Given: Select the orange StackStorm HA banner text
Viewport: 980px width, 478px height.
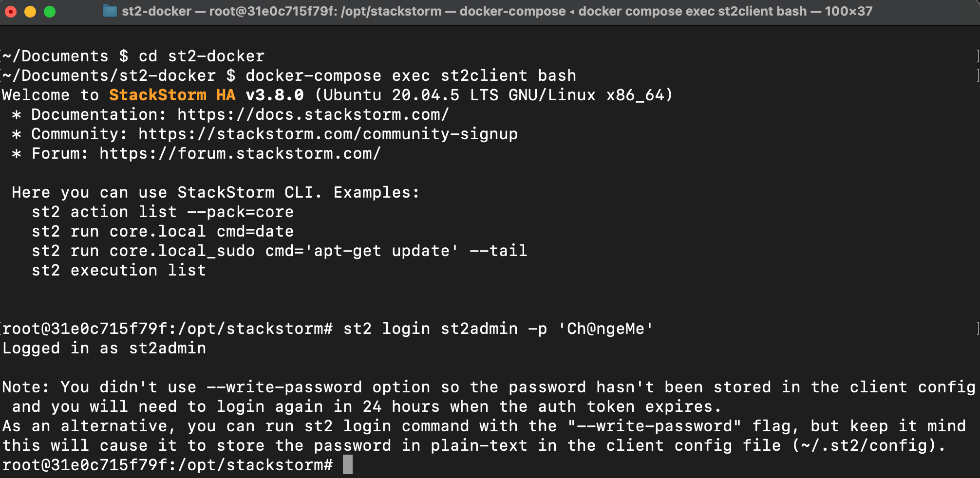Looking at the screenshot, I should tap(171, 94).
